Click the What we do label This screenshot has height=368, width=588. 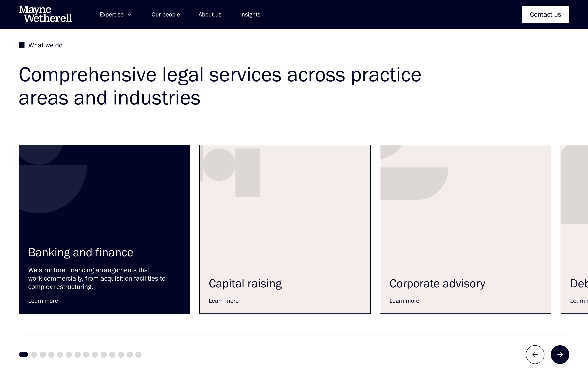(x=45, y=45)
